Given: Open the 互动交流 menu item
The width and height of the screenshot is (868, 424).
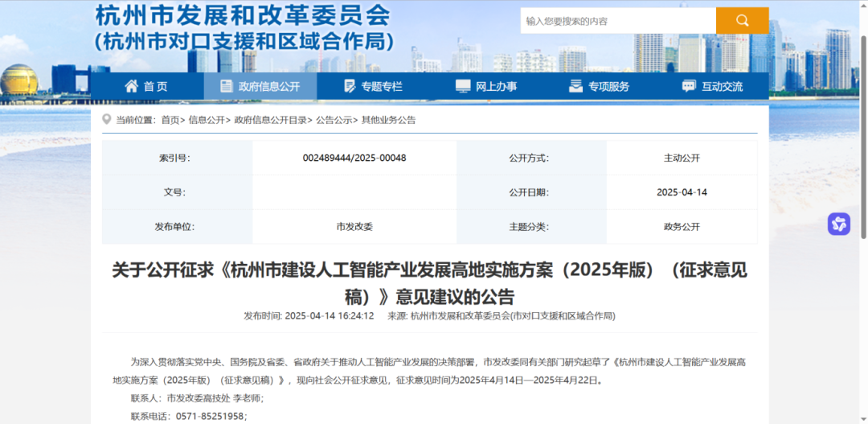Looking at the screenshot, I should click(x=712, y=86).
